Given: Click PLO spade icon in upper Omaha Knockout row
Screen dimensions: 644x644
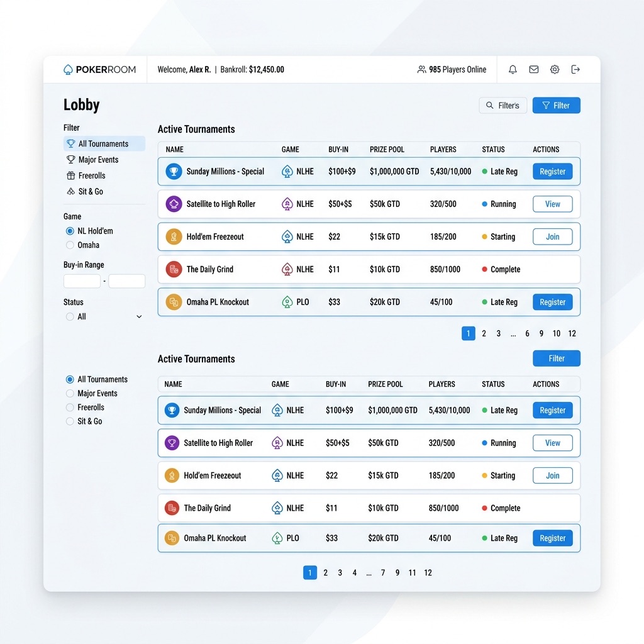Looking at the screenshot, I should click(x=287, y=302).
